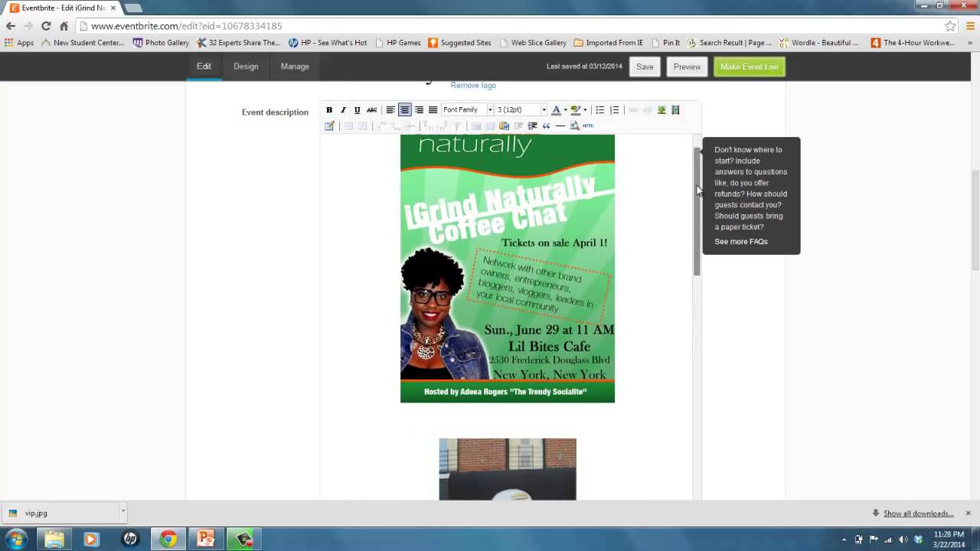The image size is (980, 551).
Task: Apply strikethrough formatting in editor
Action: pos(371,110)
